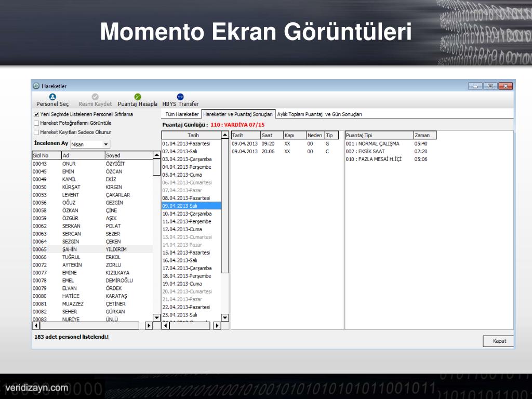Select highlighted date 09.04.2013-Salı
The height and width of the screenshot is (399, 532).
tap(191, 206)
